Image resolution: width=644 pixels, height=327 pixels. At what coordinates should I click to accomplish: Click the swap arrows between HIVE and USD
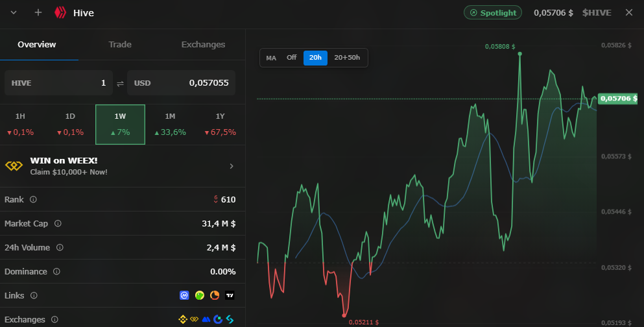coord(120,84)
